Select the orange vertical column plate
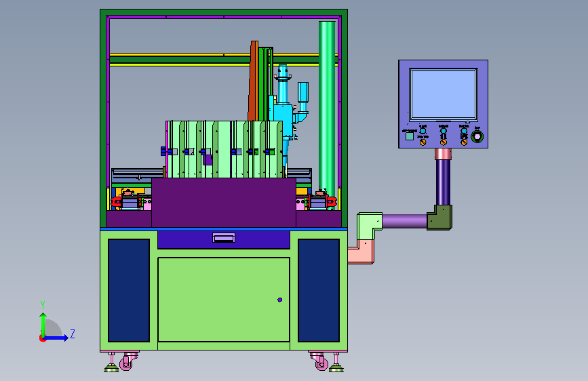Image resolution: width=588 pixels, height=381 pixels. pyautogui.click(x=254, y=81)
